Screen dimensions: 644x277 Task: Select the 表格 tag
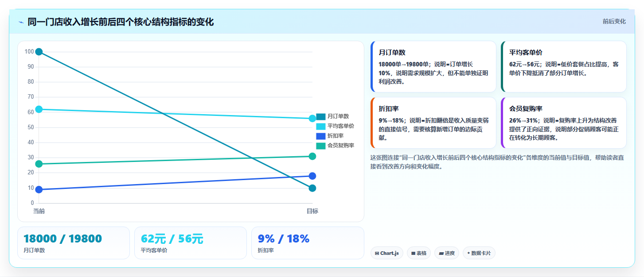tap(419, 253)
